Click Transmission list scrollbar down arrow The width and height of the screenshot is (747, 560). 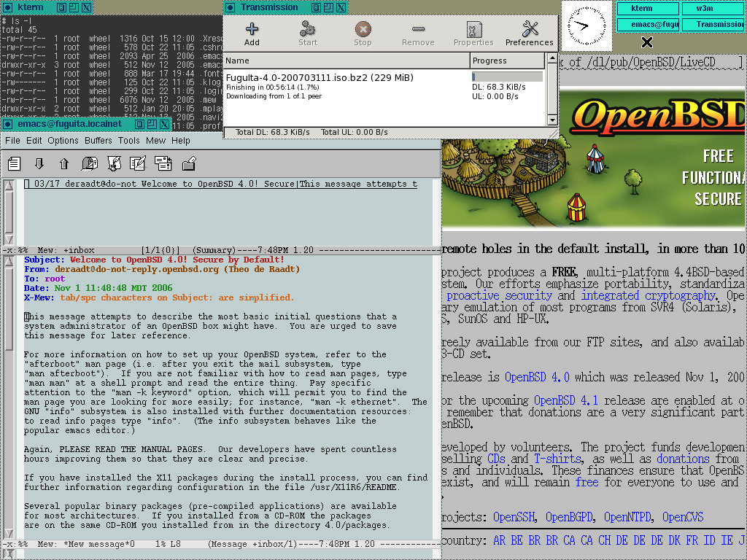point(551,120)
